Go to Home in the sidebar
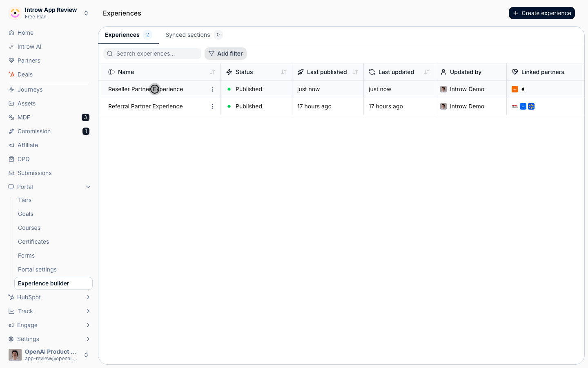 pyautogui.click(x=49, y=33)
